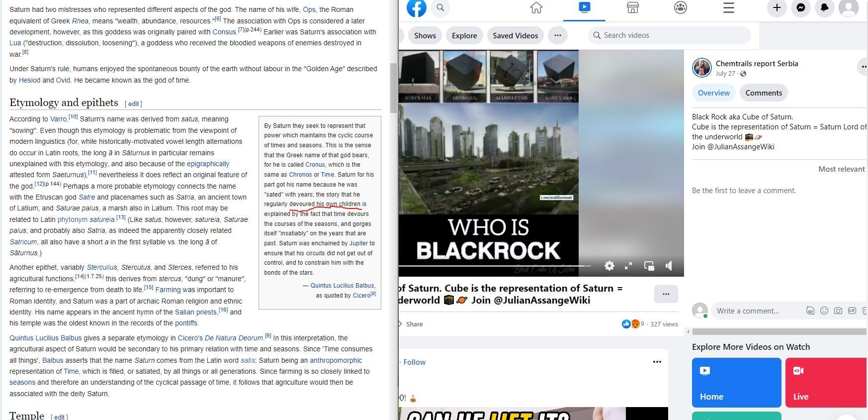The width and height of the screenshot is (868, 420).
Task: Switch video to picture-in-picture mode
Action: coord(649,266)
